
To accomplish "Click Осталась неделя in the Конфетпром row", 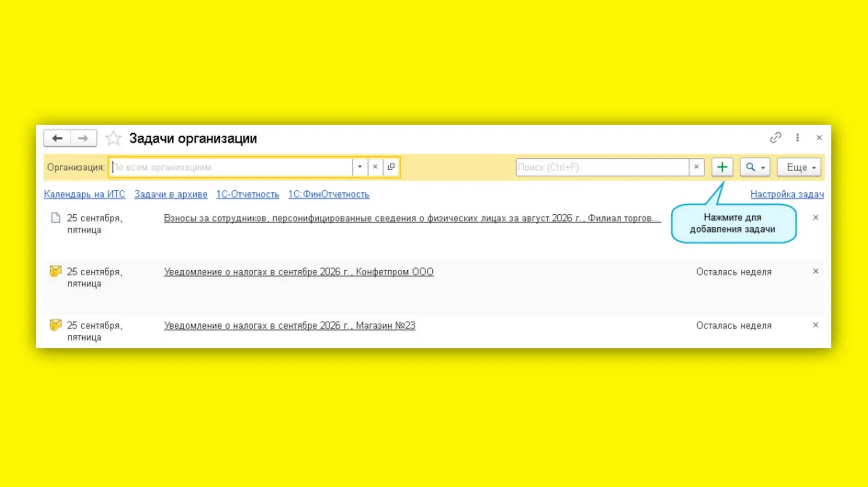I will click(x=734, y=272).
